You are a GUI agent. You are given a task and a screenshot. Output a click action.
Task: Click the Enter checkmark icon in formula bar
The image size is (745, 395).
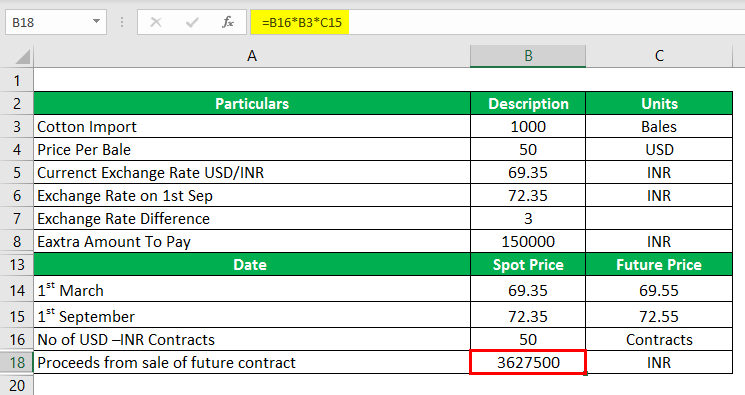click(192, 22)
